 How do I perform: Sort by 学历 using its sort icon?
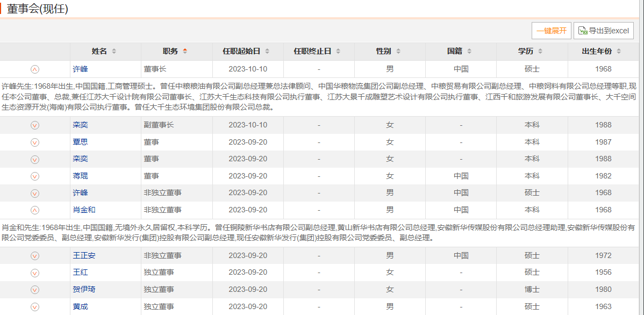[540, 52]
